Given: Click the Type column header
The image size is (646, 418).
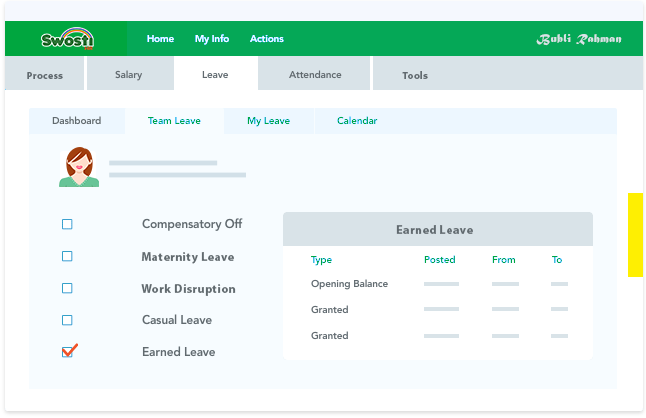Looking at the screenshot, I should click(321, 260).
